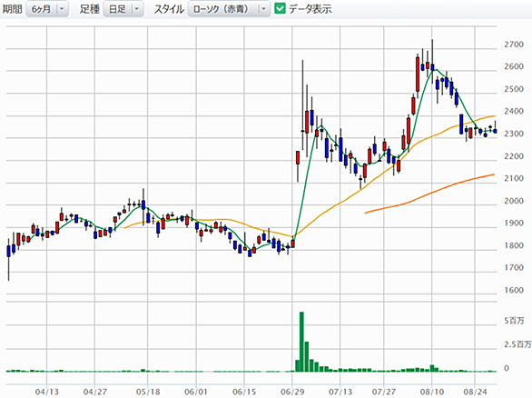Open the 足種 日足 dropdown
Screen dimensions: 532x398
coord(123,9)
